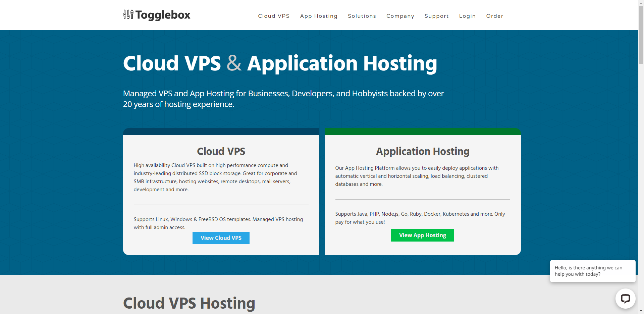Click the Cloud VPS card heading

pos(221,151)
